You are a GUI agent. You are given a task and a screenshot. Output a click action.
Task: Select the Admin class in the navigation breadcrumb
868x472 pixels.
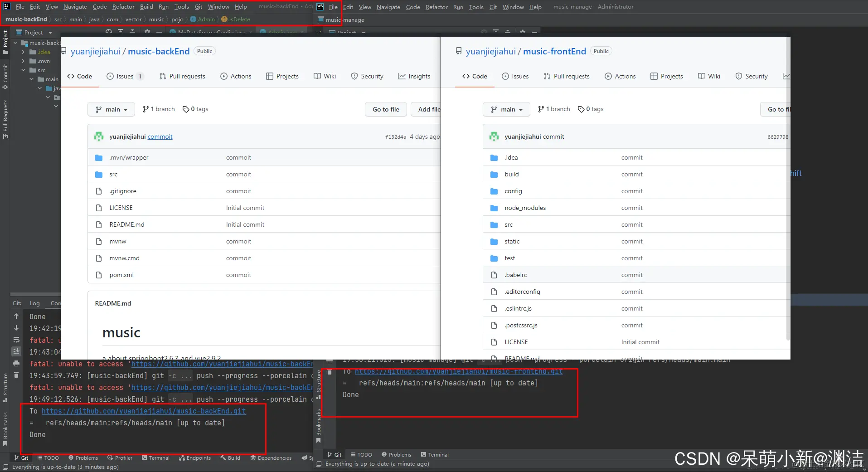[203, 19]
